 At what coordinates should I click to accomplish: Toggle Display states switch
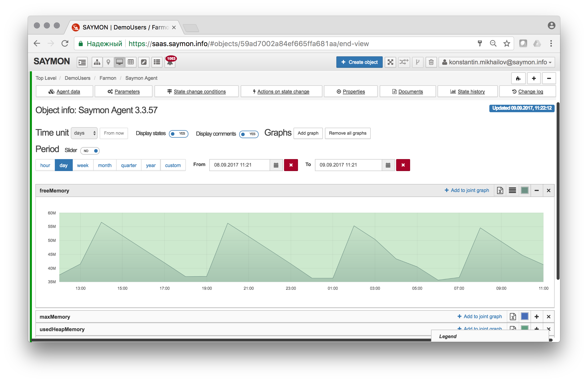(x=178, y=134)
